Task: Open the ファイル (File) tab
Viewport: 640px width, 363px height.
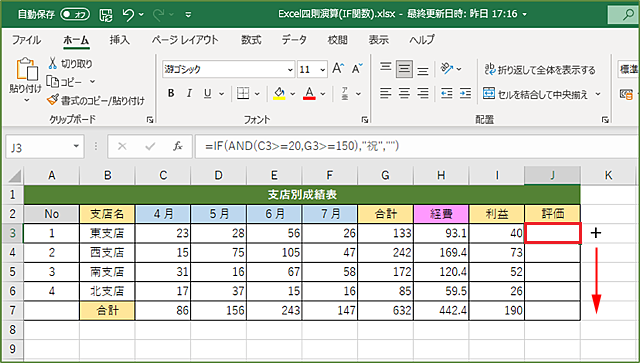Action: (26, 40)
